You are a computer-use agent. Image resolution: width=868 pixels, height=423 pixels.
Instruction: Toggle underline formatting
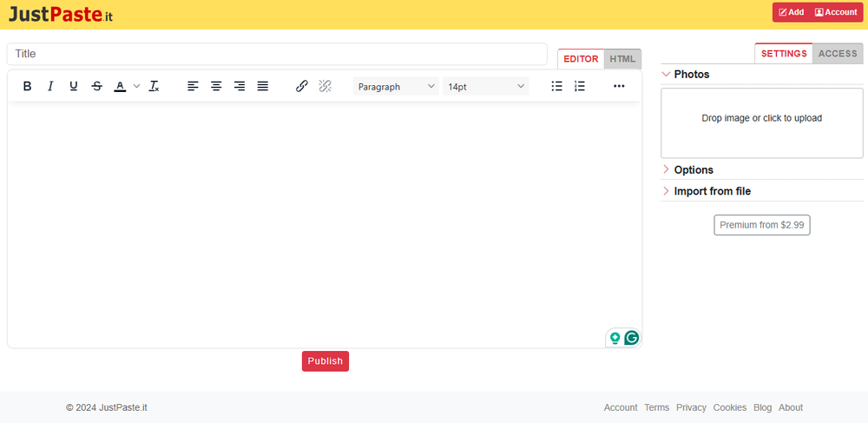pos(74,86)
